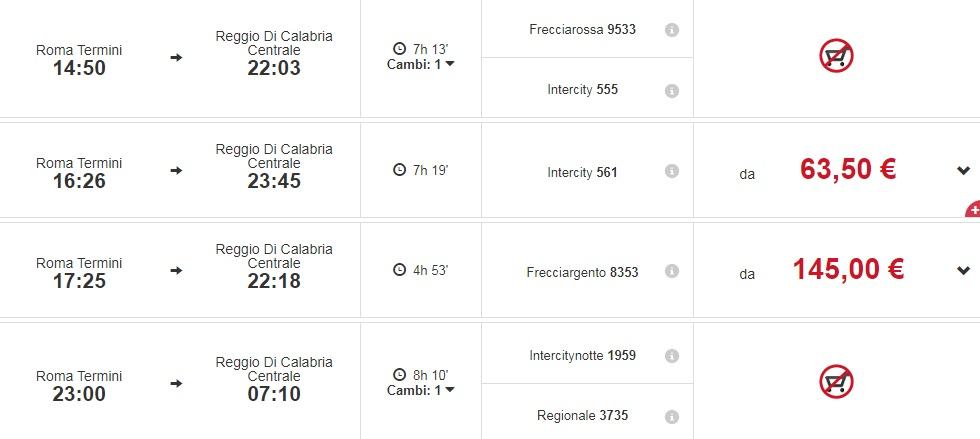Screen dimensions: 980x439
Task: Select the 17:25 Roma Termini departure row
Action: pyautogui.click(x=79, y=272)
